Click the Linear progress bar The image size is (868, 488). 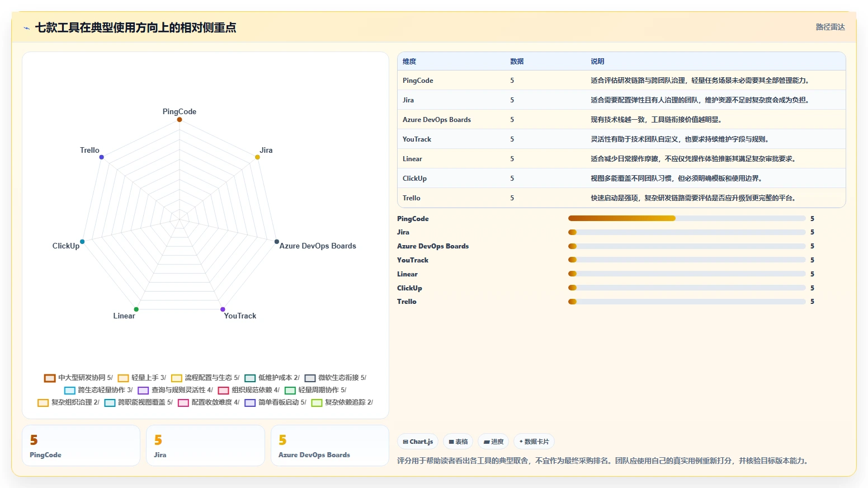pyautogui.click(x=687, y=274)
